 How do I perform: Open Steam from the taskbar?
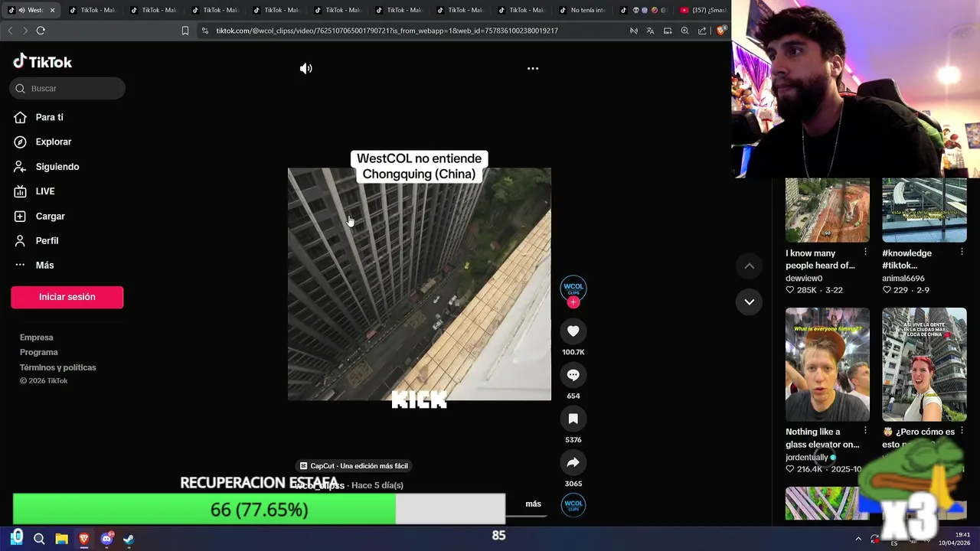(129, 539)
